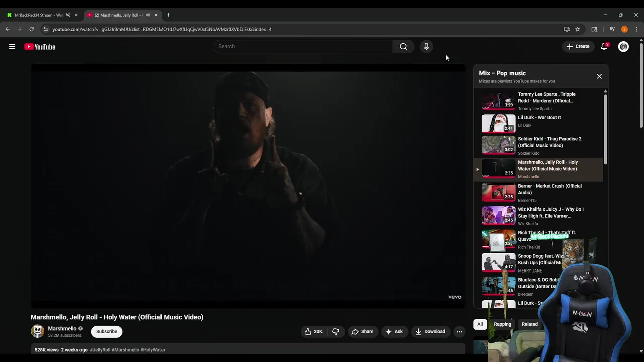This screenshot has width=644, height=362.
Task: Unmute the MrBackPackN Stream tab speaker icon
Action: (68, 15)
